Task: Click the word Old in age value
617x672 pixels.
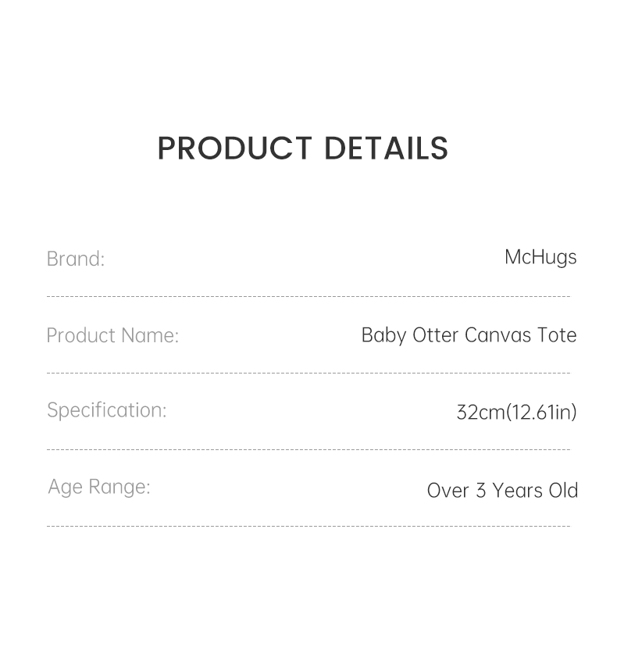Action: tap(563, 491)
